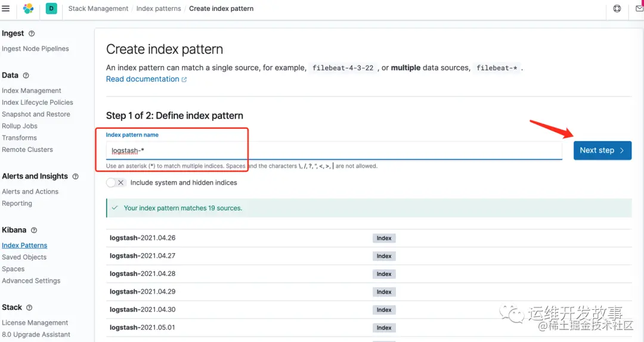Open Read documentation link

click(143, 79)
